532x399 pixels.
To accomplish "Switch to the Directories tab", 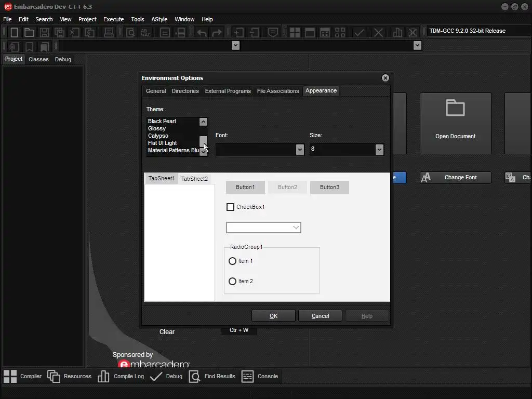I will click(185, 91).
